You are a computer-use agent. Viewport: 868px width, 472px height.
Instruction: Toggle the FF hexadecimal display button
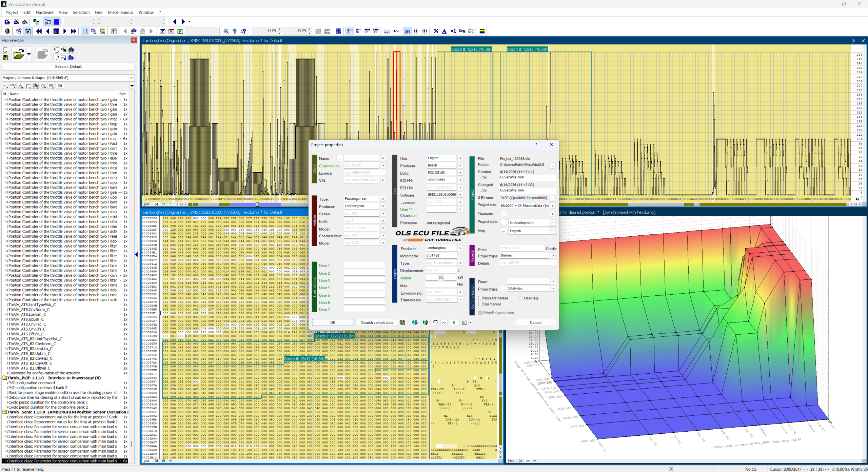pyautogui.click(x=416, y=31)
